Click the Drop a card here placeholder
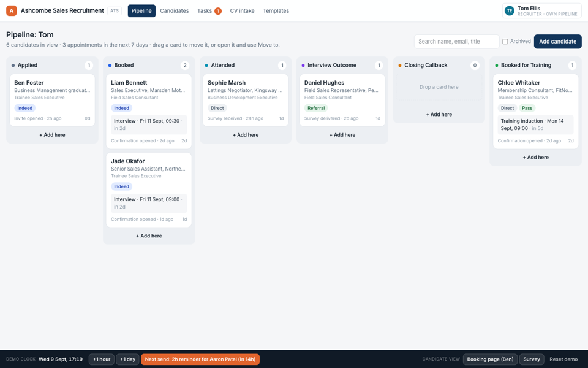Image resolution: width=588 pixels, height=368 pixels. click(439, 87)
